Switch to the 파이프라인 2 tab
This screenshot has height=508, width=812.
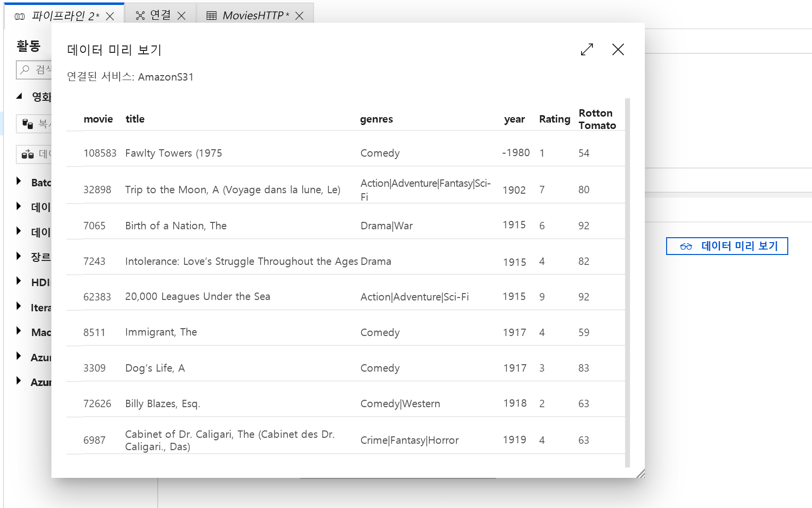click(64, 16)
